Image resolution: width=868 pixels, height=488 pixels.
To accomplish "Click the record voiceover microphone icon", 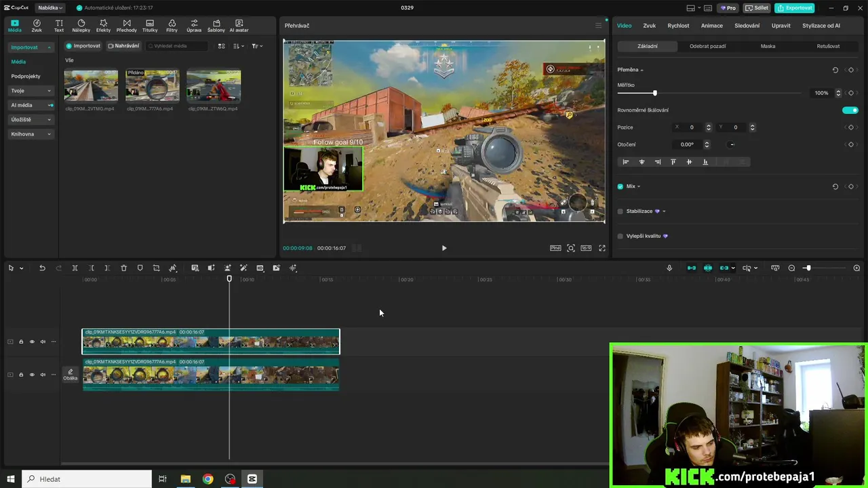I will 669,268.
